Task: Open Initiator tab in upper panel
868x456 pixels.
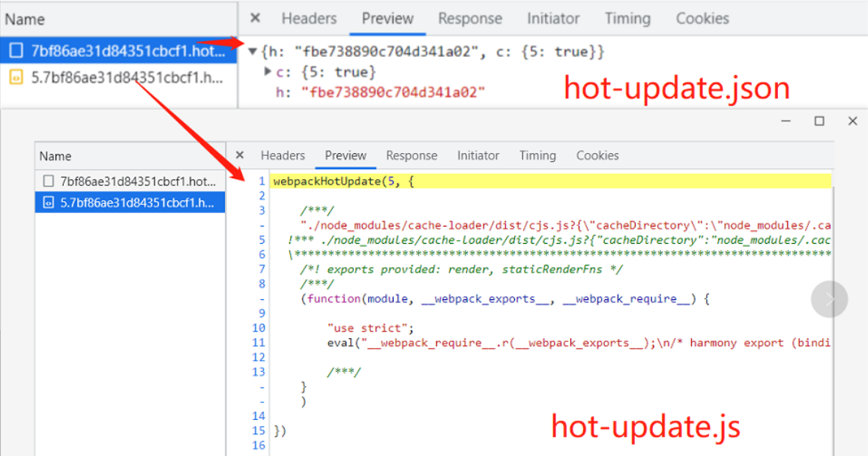Action: tap(553, 18)
